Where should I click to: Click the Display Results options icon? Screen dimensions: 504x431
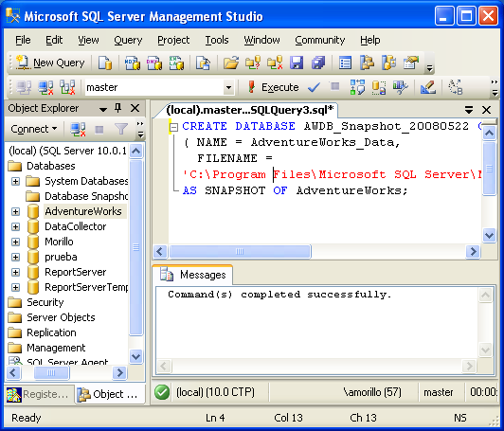[379, 87]
